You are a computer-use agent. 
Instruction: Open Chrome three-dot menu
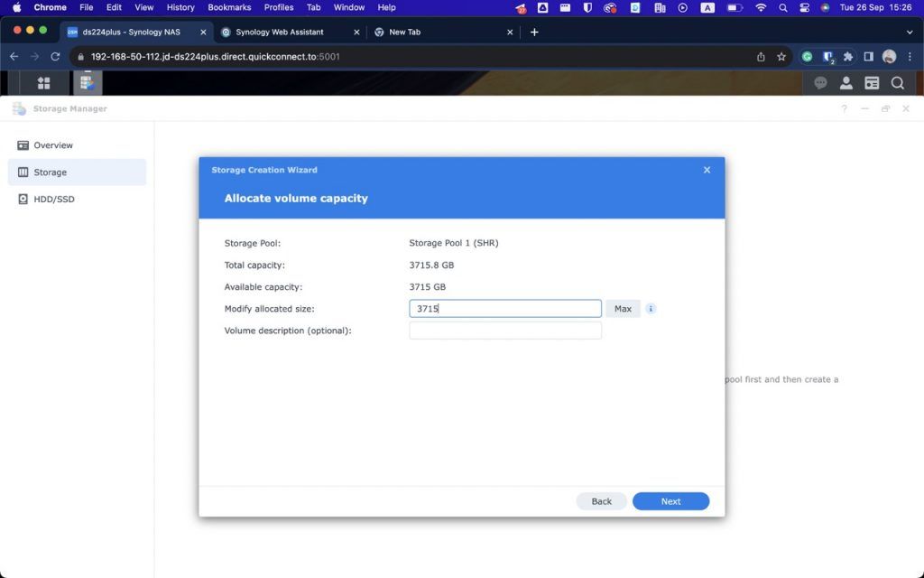pyautogui.click(x=910, y=57)
